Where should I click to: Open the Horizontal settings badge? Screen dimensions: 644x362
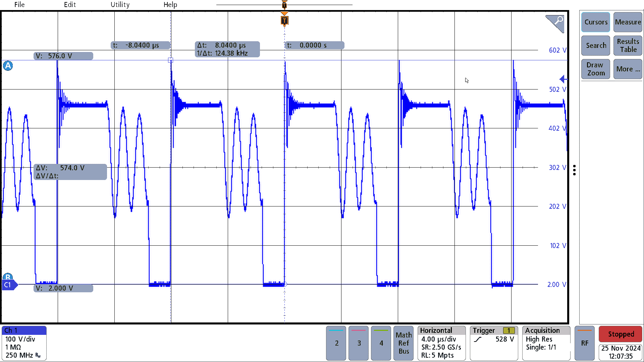coord(441,343)
